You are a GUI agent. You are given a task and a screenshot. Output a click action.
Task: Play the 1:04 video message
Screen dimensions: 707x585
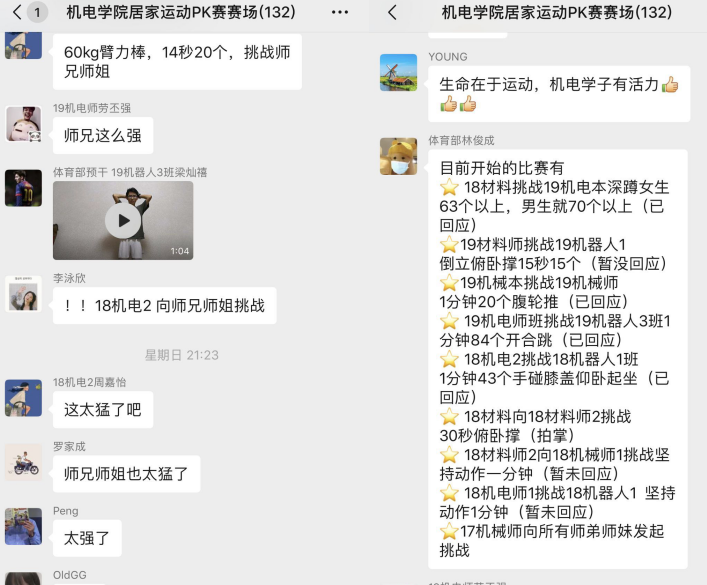click(123, 221)
